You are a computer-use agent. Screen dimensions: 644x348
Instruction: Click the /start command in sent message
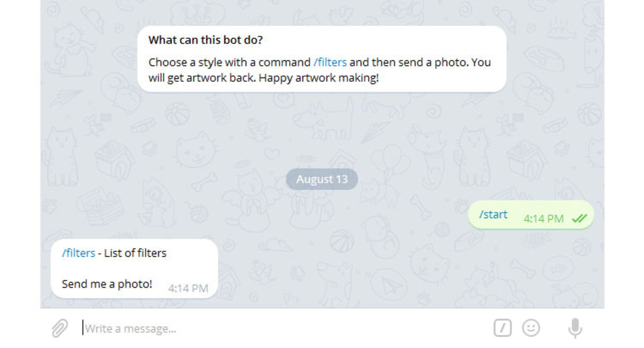(493, 214)
